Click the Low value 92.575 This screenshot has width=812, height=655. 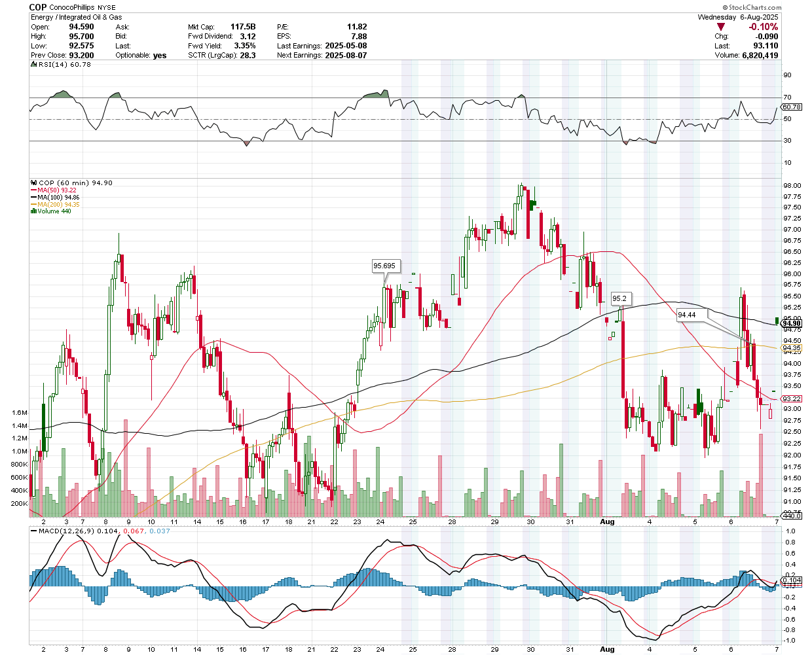[x=81, y=46]
